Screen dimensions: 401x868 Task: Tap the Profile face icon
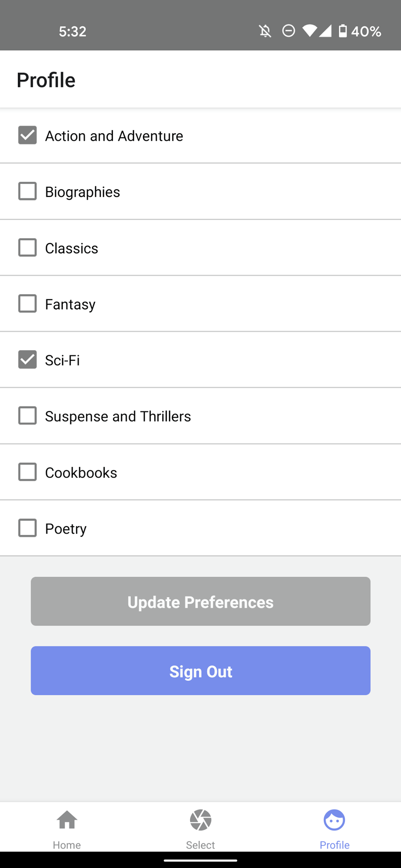(x=334, y=820)
